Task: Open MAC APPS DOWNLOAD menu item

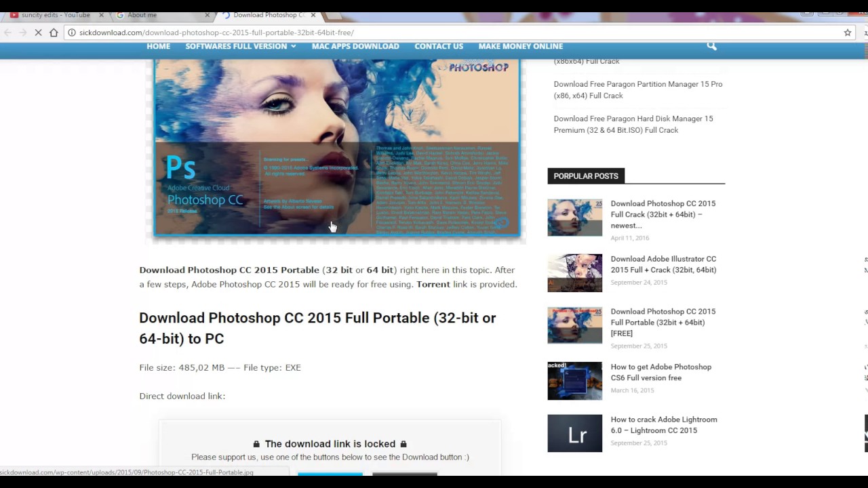Action: click(355, 46)
